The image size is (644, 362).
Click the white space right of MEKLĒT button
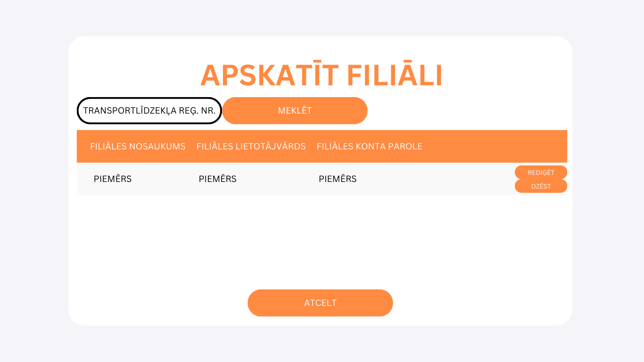tap(467, 111)
